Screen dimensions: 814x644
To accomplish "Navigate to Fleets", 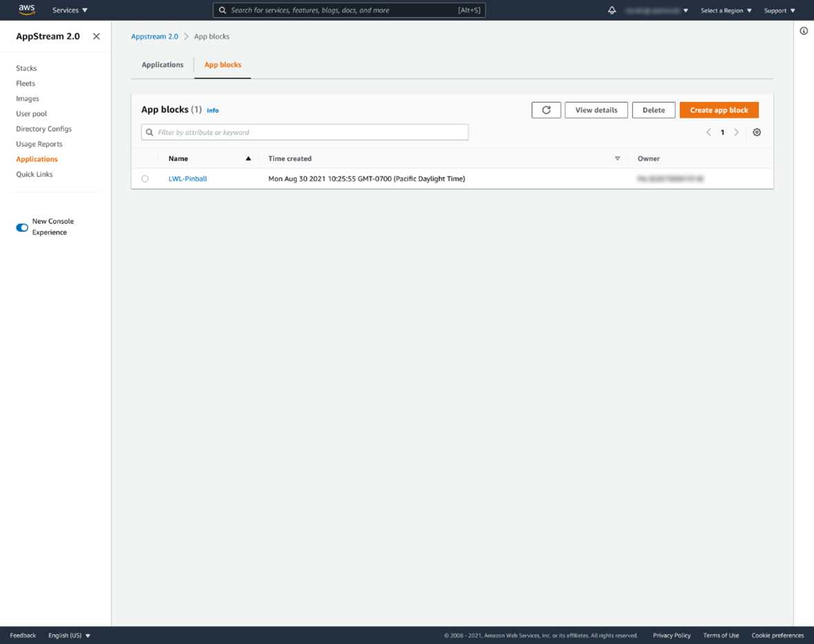I will 26,83.
